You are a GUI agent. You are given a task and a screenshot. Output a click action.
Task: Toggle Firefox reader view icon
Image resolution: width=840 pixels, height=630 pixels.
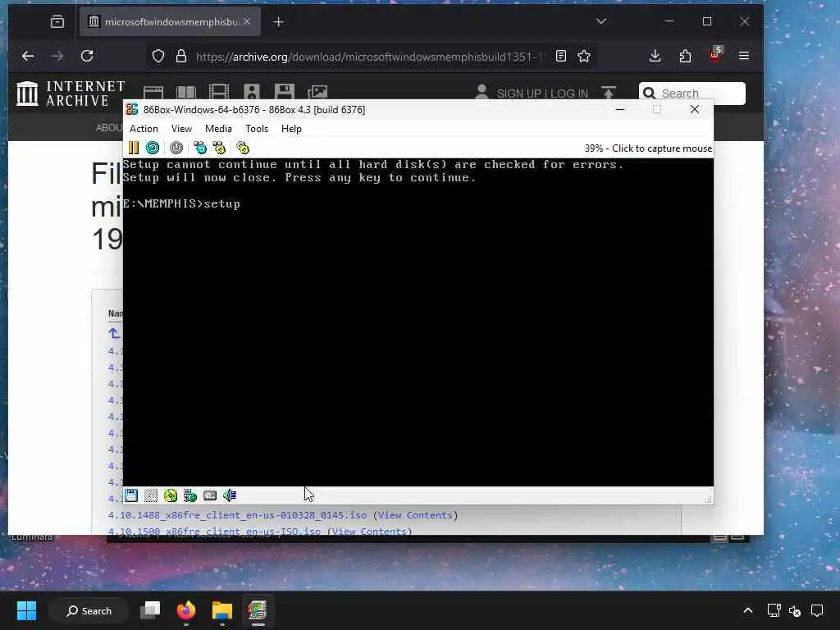pyautogui.click(x=561, y=57)
